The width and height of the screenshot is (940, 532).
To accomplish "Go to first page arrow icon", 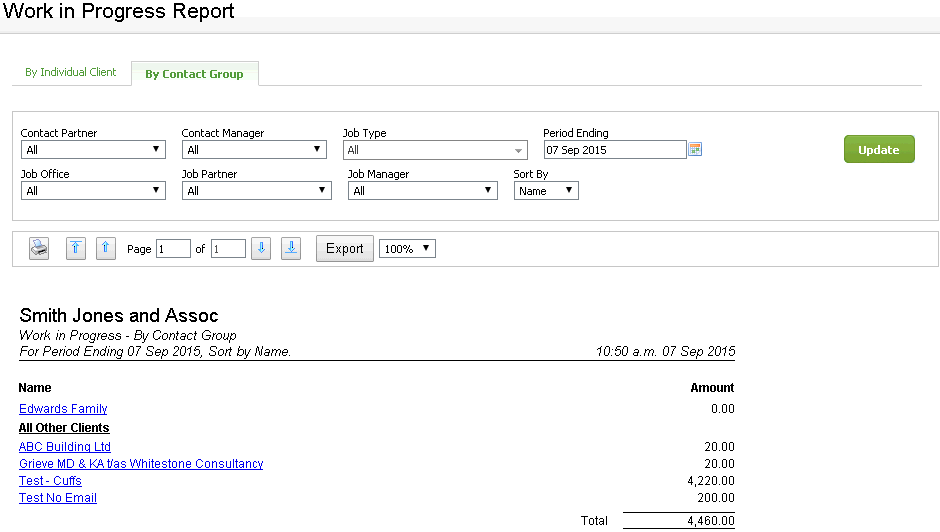I will tap(76, 249).
